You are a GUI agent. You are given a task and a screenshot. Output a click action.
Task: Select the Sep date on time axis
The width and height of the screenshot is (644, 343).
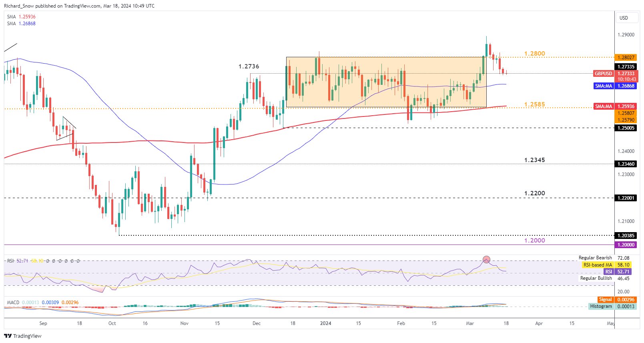[43, 323]
